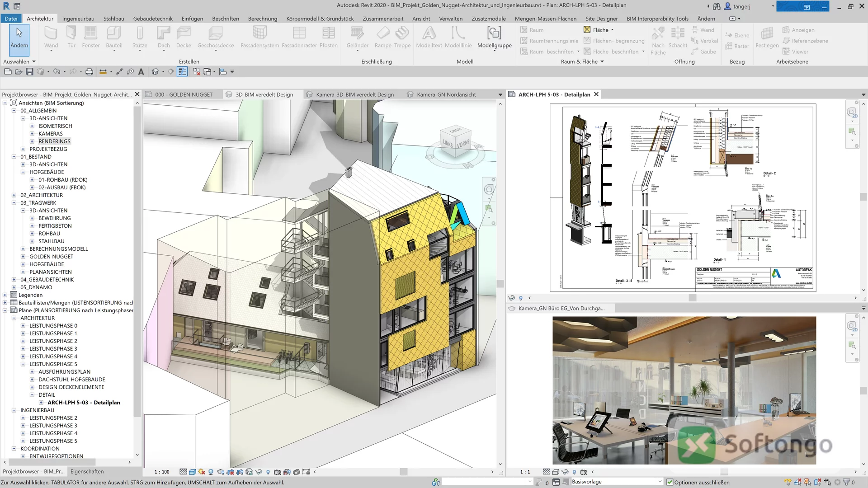
Task: Select the Modelltext tool
Action: click(x=429, y=37)
